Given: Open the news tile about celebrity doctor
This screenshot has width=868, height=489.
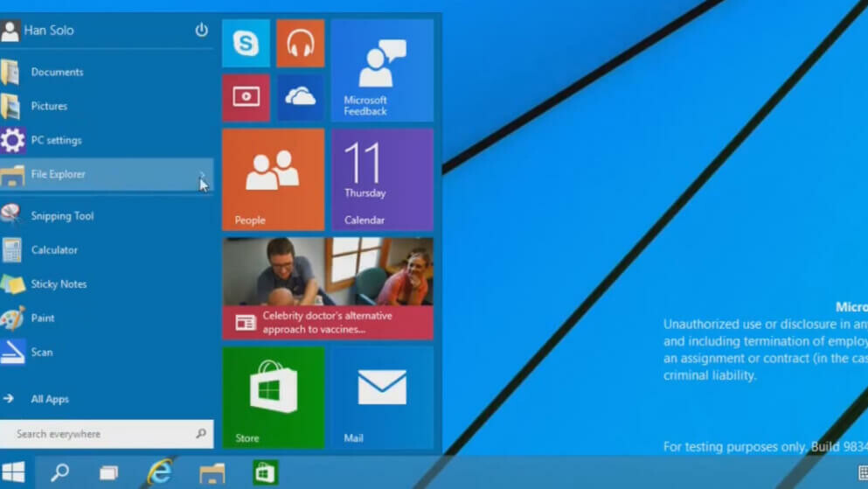Looking at the screenshot, I should click(328, 289).
